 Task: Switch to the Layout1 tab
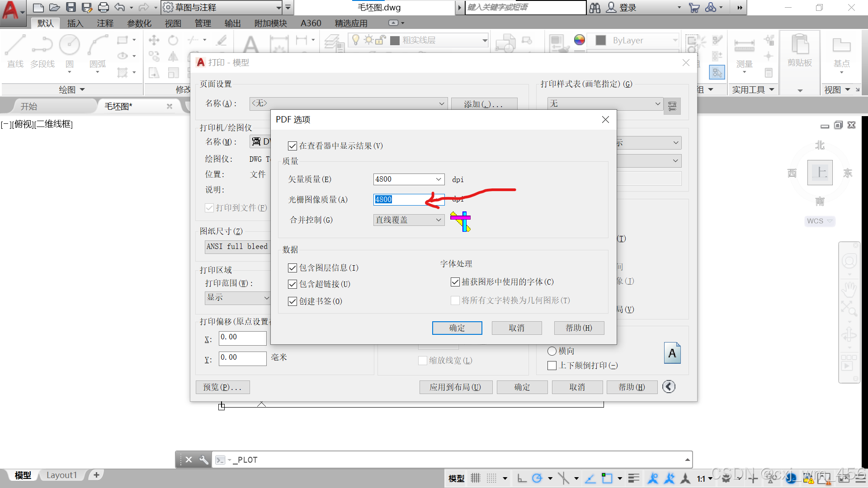(61, 475)
